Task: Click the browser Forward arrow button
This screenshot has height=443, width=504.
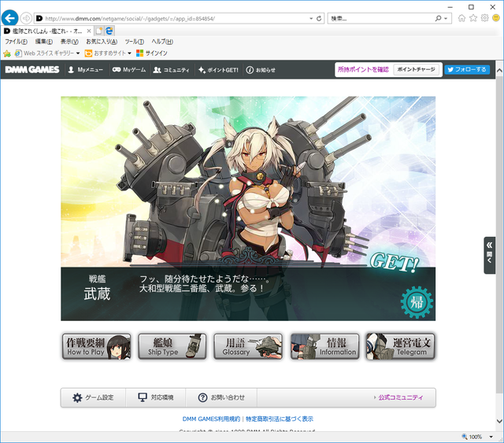Action: pyautogui.click(x=26, y=18)
